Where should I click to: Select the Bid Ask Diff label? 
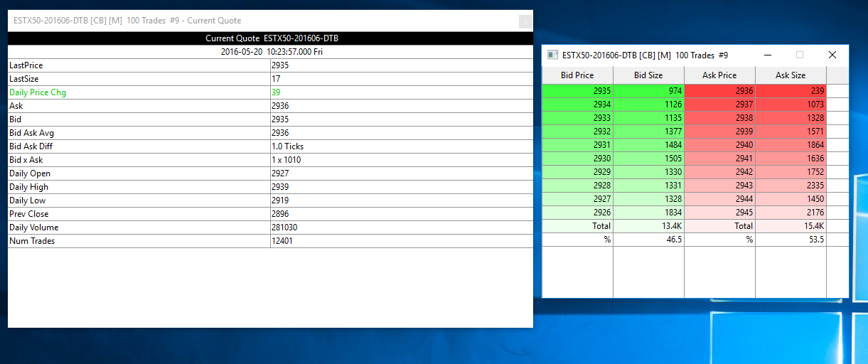pos(33,146)
